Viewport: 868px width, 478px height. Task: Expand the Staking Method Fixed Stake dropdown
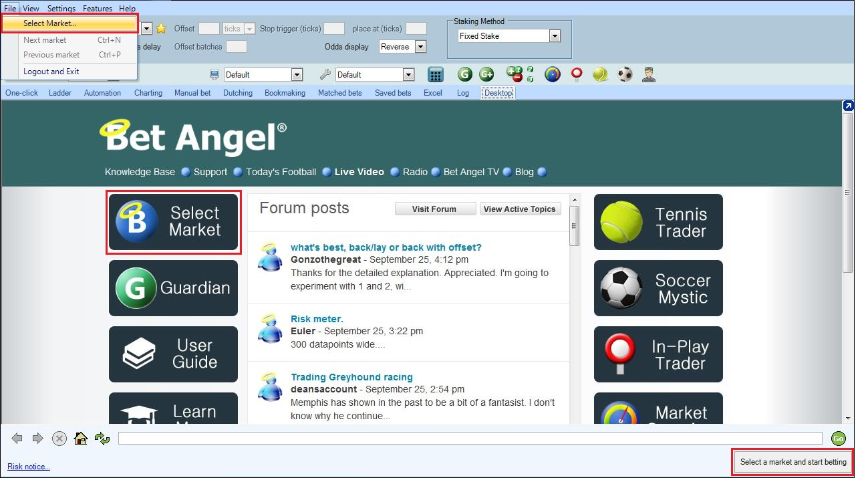coord(555,36)
